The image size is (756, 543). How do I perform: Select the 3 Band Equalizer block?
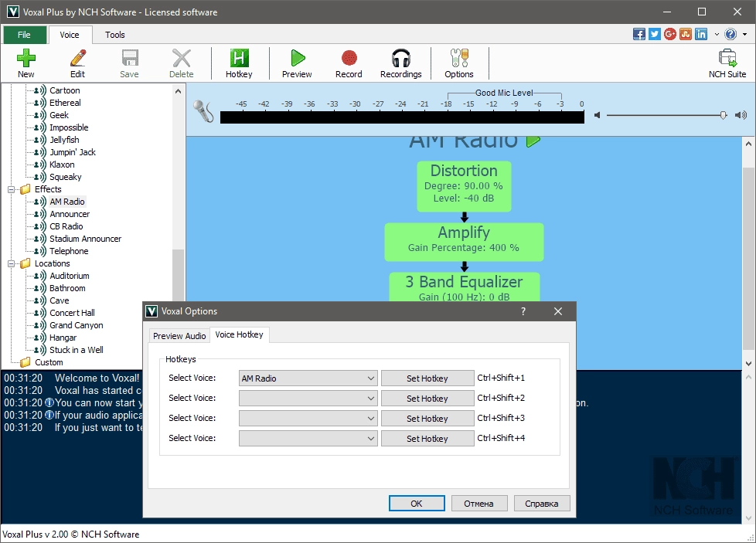(x=464, y=287)
